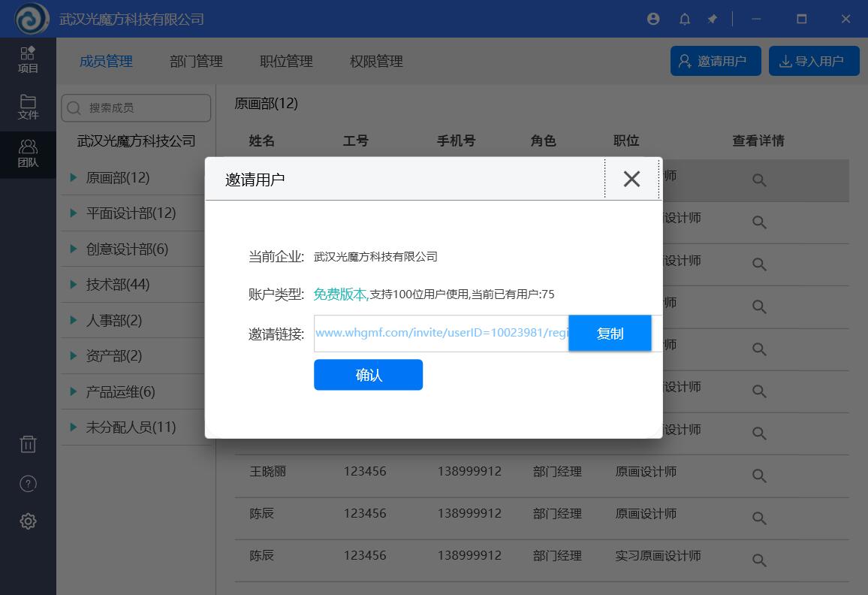This screenshot has width=868, height=595.
Task: Click company name after 当前企业 in dialog
Action: 375,256
